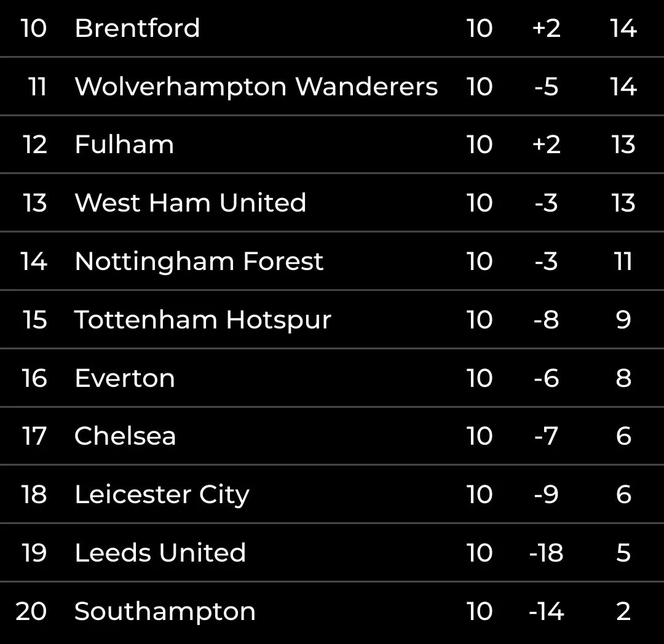664x644 pixels.
Task: Click Chelsea's position number 17
Action: [x=34, y=436]
